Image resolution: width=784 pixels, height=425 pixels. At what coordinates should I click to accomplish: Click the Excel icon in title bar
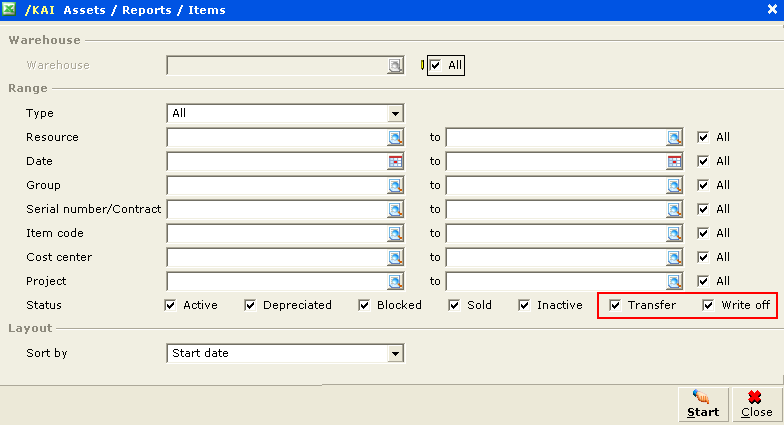pyautogui.click(x=9, y=9)
